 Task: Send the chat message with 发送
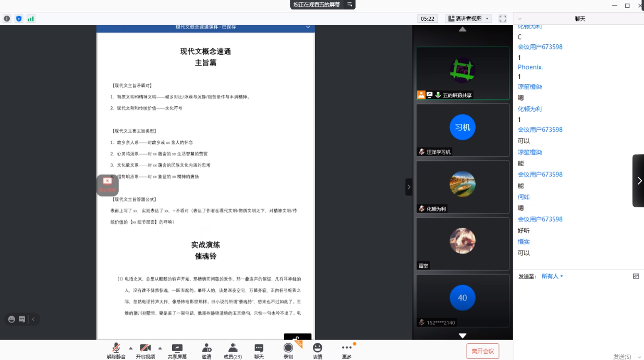pyautogui.click(x=621, y=356)
